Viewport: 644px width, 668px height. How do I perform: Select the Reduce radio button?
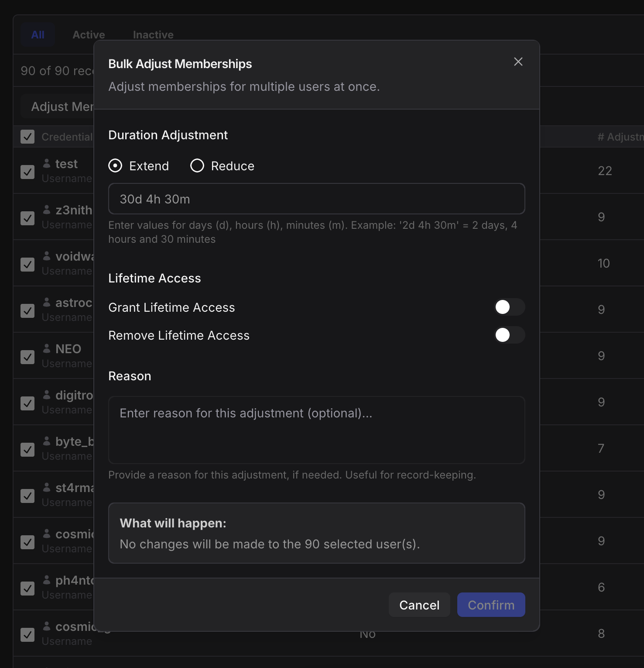coord(197,165)
